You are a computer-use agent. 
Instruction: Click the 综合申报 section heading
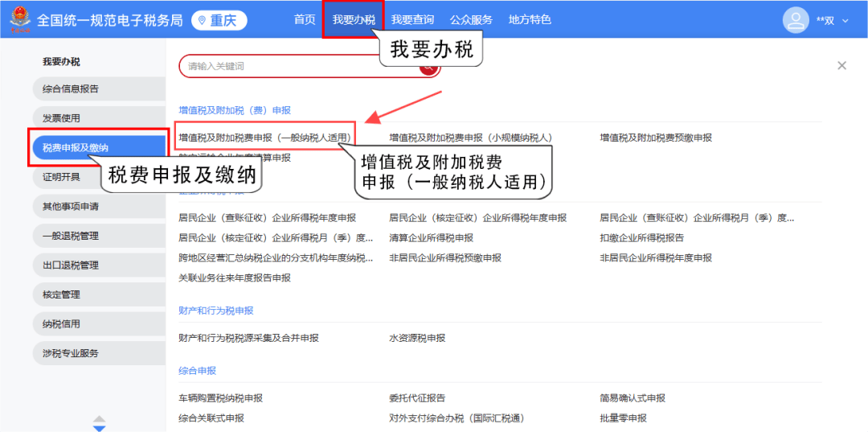click(x=197, y=370)
